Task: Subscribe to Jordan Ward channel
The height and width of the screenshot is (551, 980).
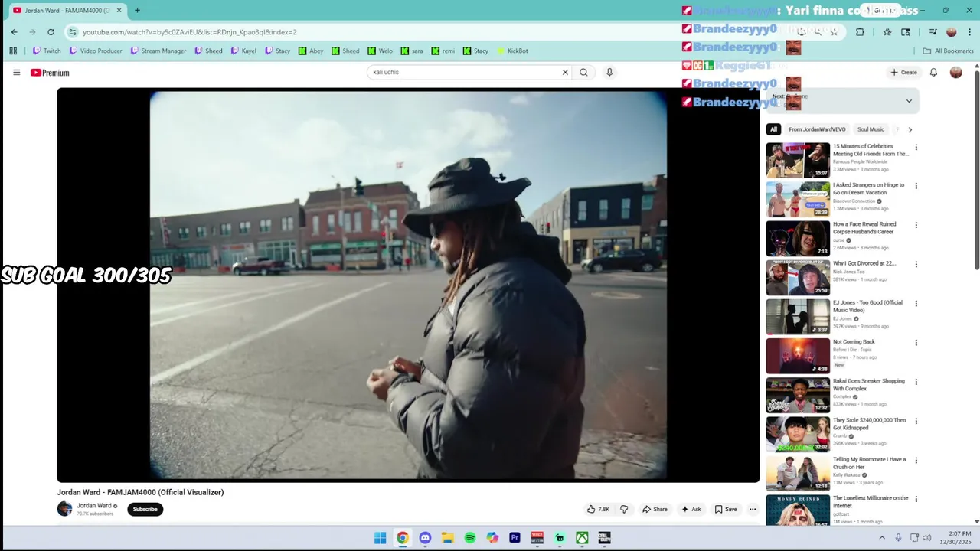Action: click(x=145, y=509)
